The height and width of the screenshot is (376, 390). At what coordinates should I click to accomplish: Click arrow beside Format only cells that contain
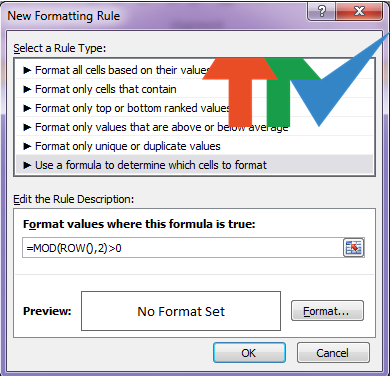tap(27, 89)
